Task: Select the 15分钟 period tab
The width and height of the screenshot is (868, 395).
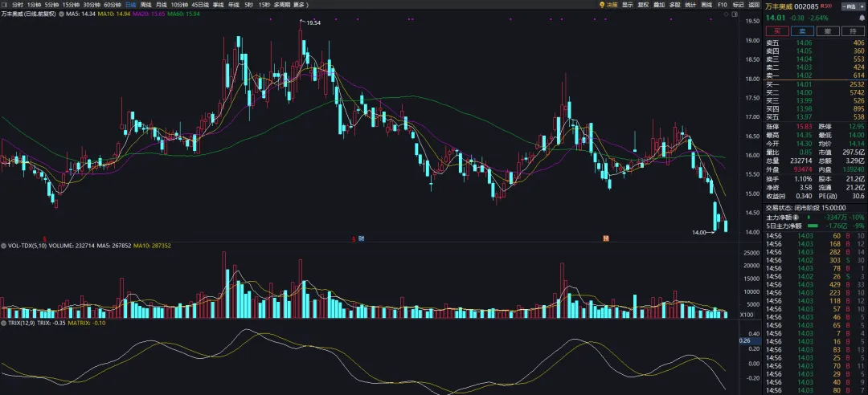Action: pos(71,5)
